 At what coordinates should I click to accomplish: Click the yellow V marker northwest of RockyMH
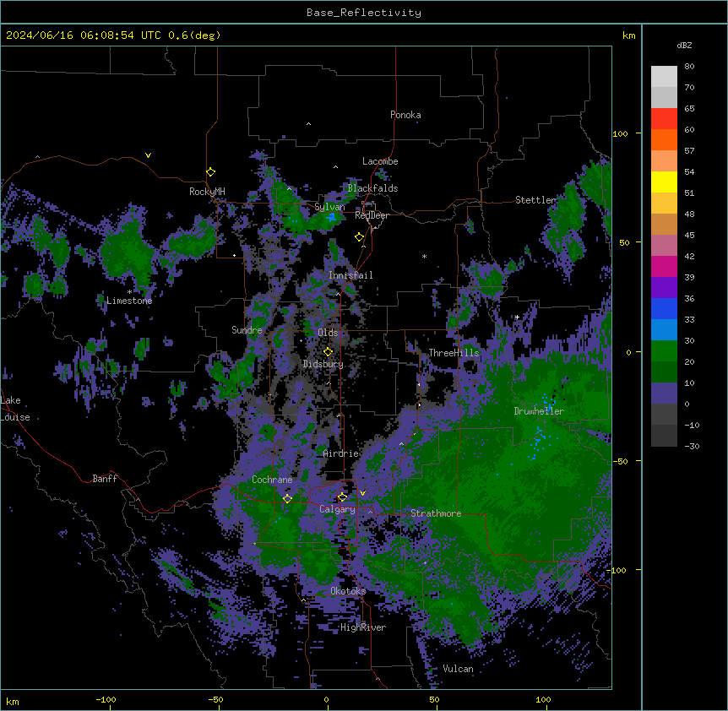pos(148,155)
